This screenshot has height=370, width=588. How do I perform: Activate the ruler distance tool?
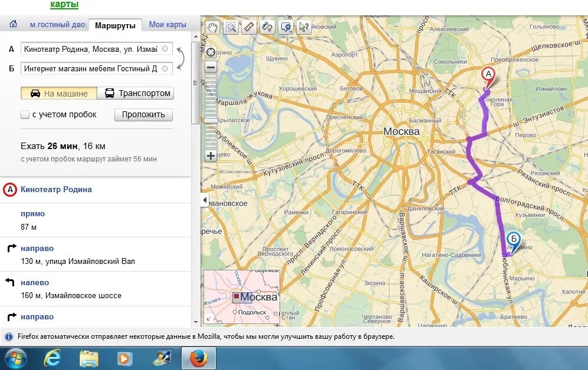(249, 27)
